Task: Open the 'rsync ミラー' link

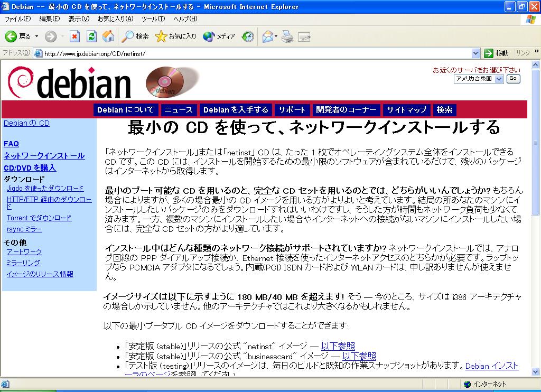Action: pos(24,229)
